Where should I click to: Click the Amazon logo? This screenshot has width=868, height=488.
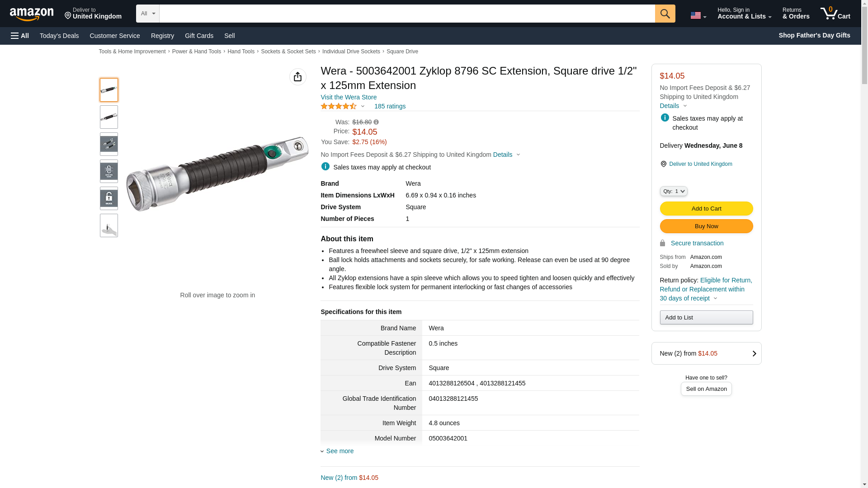pyautogui.click(x=32, y=14)
